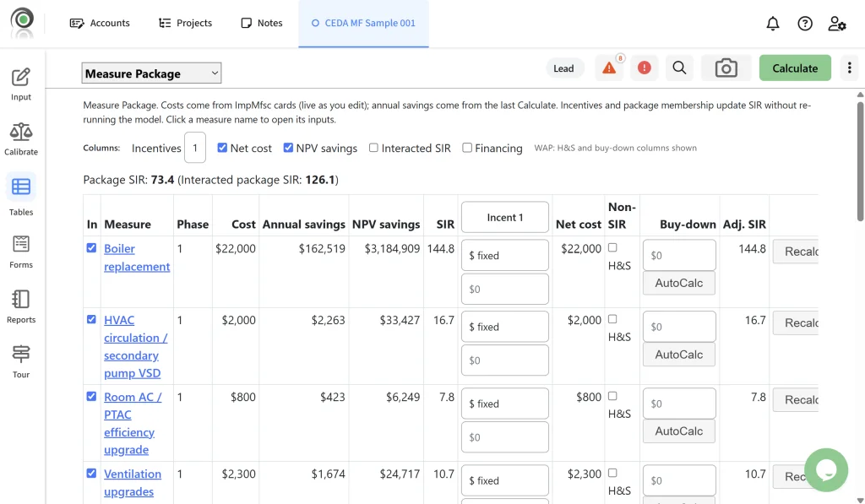Viewport: 865px width, 504px height.
Task: Go to the Accounts tab
Action: [100, 23]
